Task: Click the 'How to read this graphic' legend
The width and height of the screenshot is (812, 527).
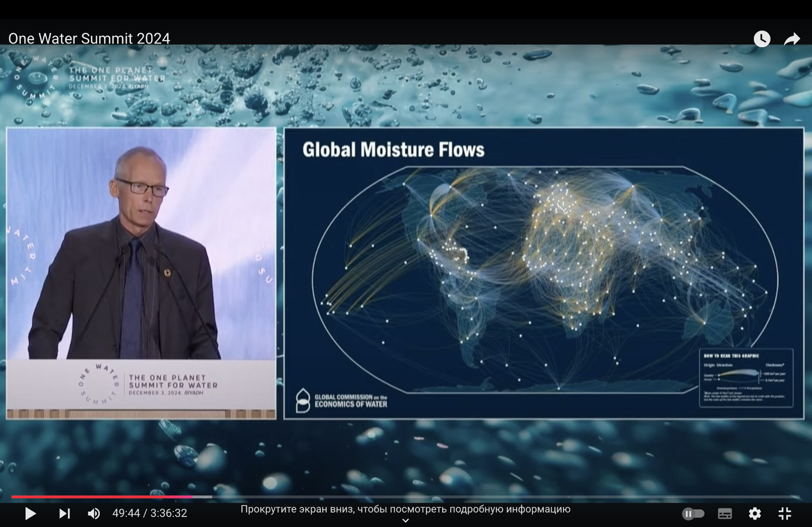Action: [x=746, y=378]
